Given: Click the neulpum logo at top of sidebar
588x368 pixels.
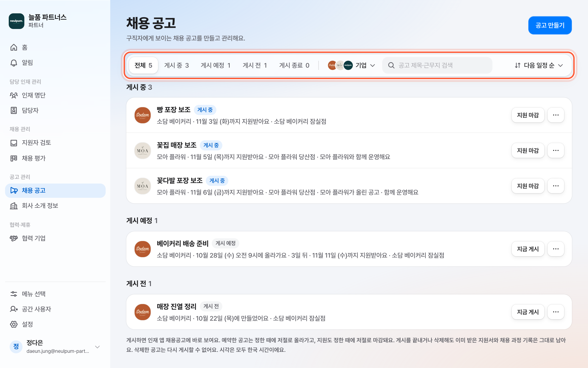Looking at the screenshot, I should click(17, 21).
